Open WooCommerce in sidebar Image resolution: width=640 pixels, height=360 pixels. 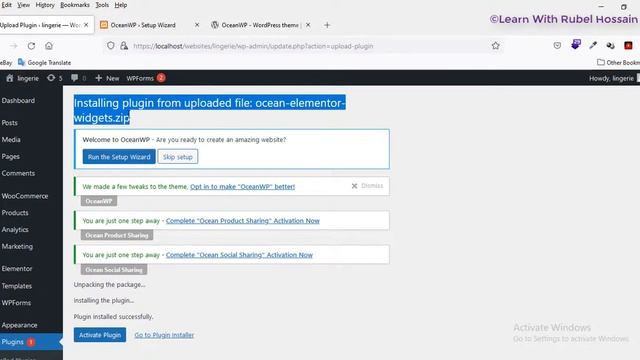click(x=24, y=196)
